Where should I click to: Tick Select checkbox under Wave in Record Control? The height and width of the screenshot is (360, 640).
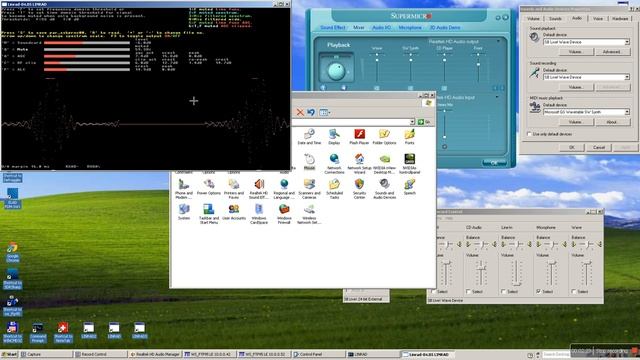tap(573, 291)
